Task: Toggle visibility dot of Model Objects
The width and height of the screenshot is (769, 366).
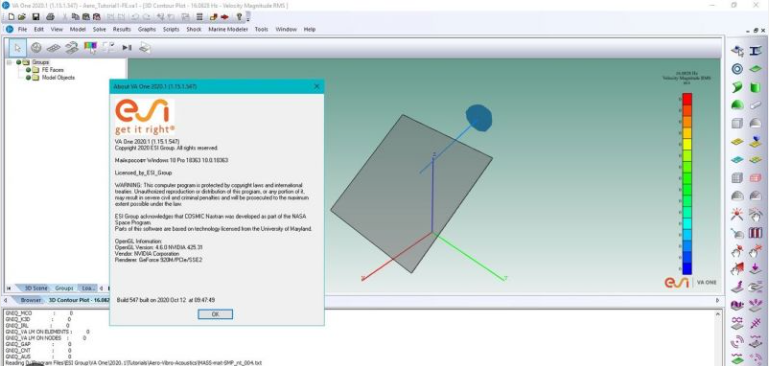Action: click(x=28, y=78)
